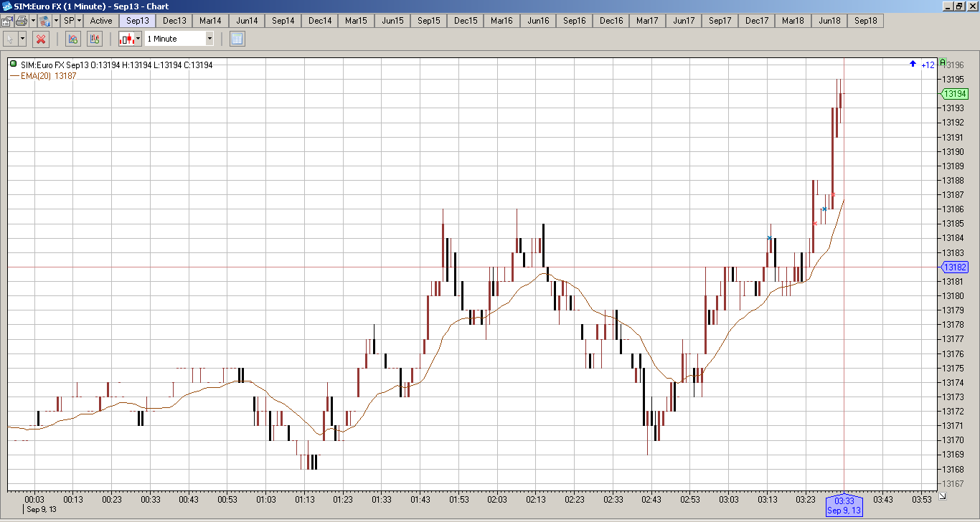Click the Mar17 contract tab
Screen dimensions: 980x522
click(647, 21)
